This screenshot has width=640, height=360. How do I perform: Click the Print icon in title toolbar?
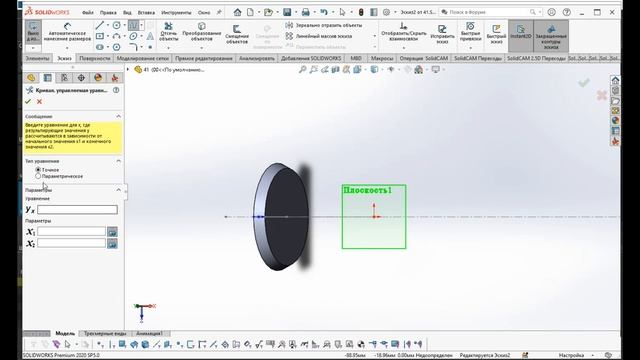click(x=305, y=12)
